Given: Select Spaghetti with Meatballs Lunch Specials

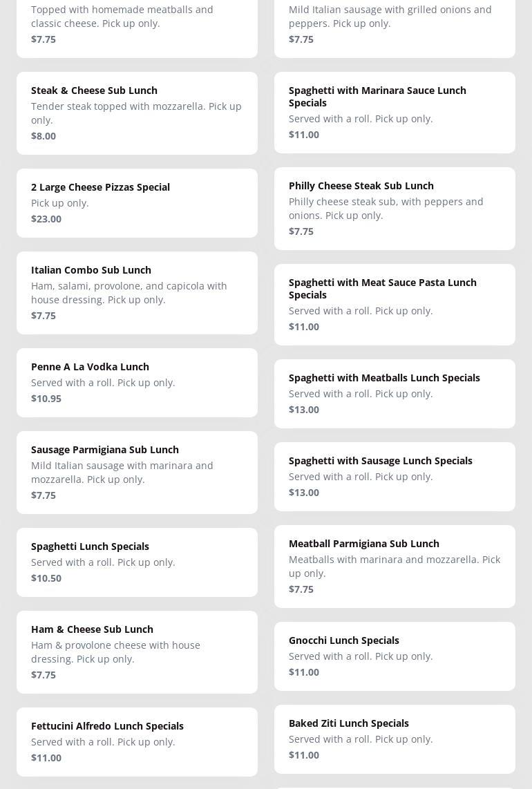Looking at the screenshot, I should click(395, 393).
